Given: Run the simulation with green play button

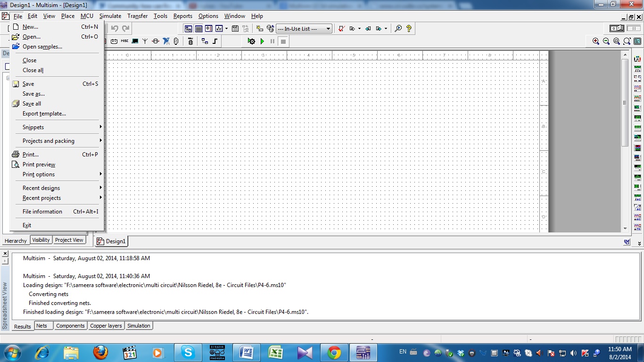Looking at the screenshot, I should 262,41.
